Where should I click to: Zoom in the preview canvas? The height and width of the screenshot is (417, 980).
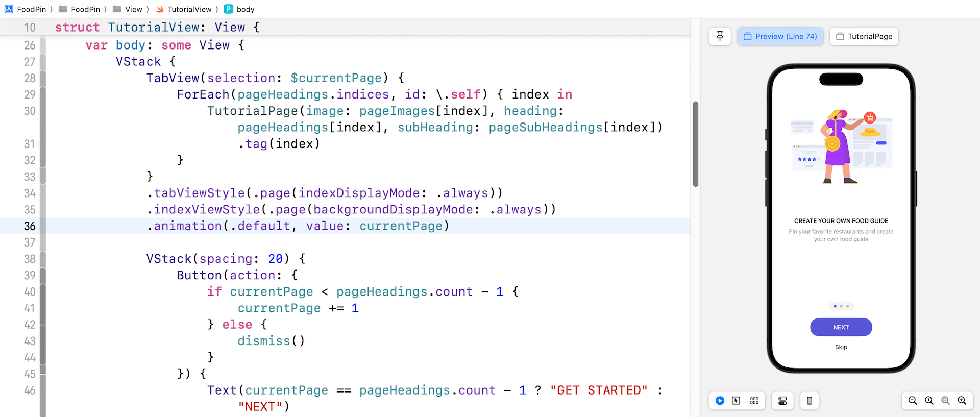click(962, 401)
